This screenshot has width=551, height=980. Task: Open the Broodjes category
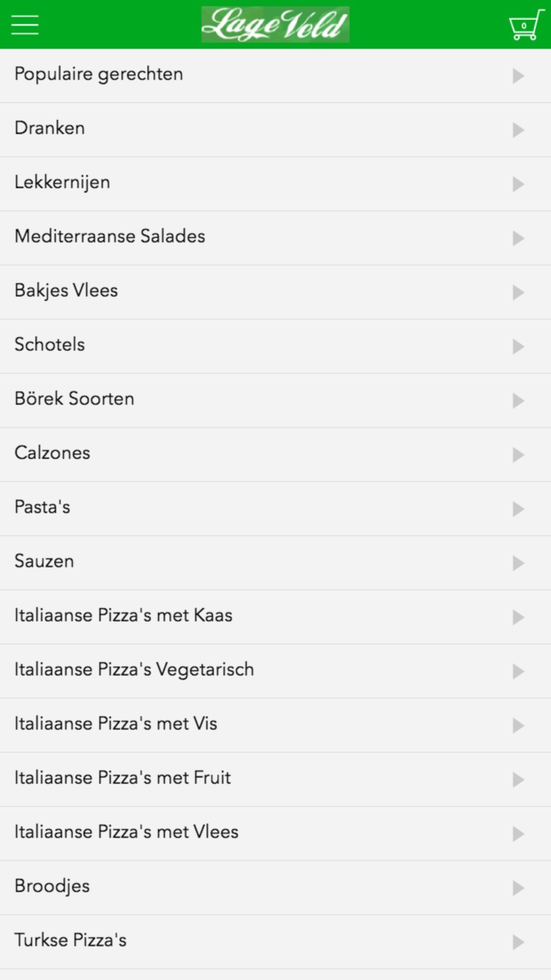275,887
